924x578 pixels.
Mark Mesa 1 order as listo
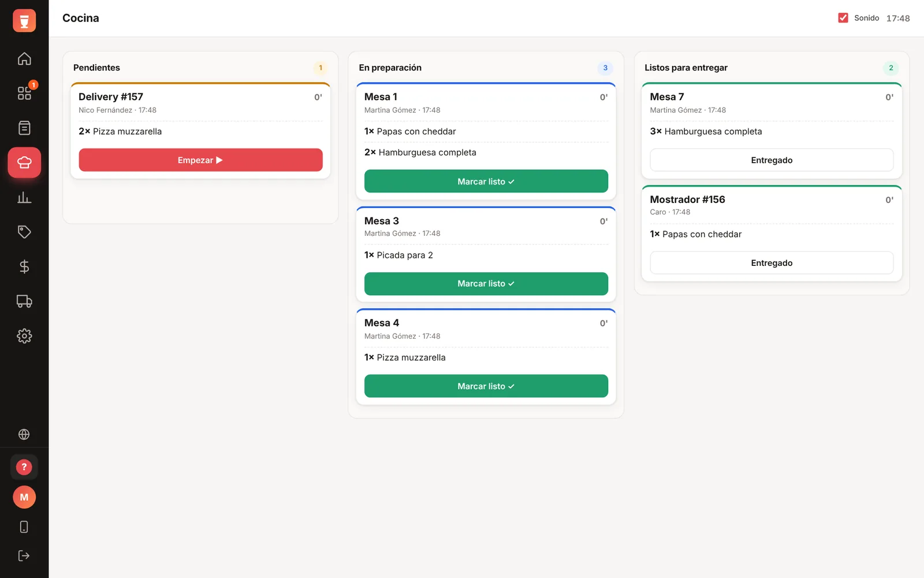coord(486,181)
